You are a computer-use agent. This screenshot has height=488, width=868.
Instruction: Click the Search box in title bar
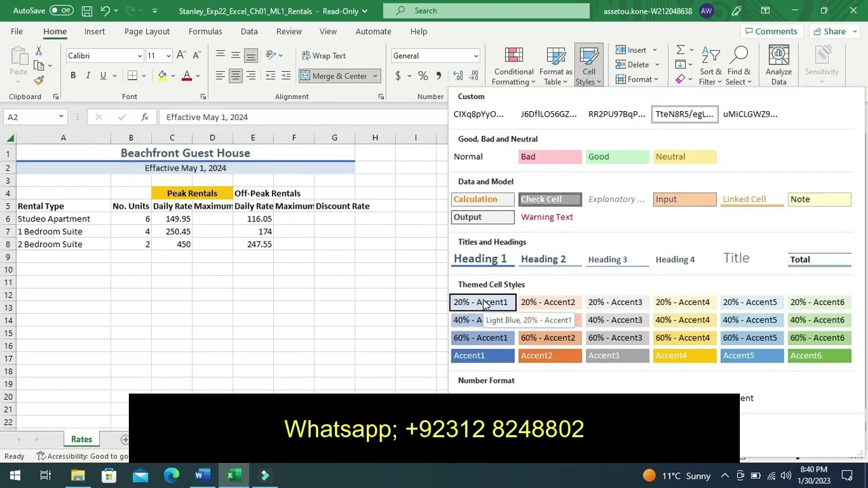(x=486, y=11)
